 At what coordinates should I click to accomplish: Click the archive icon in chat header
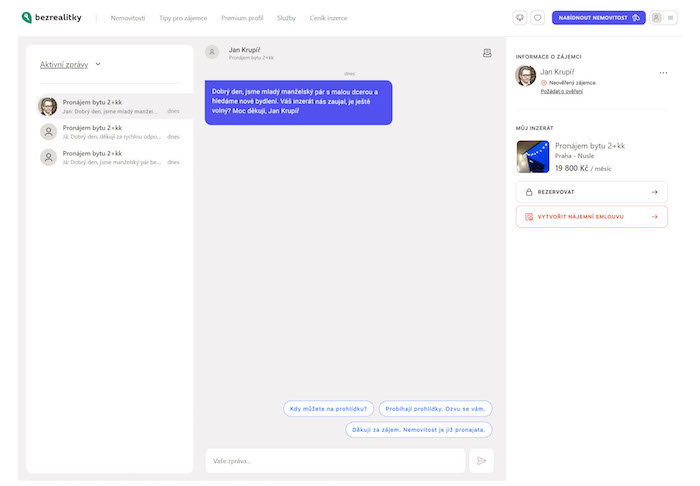(487, 53)
